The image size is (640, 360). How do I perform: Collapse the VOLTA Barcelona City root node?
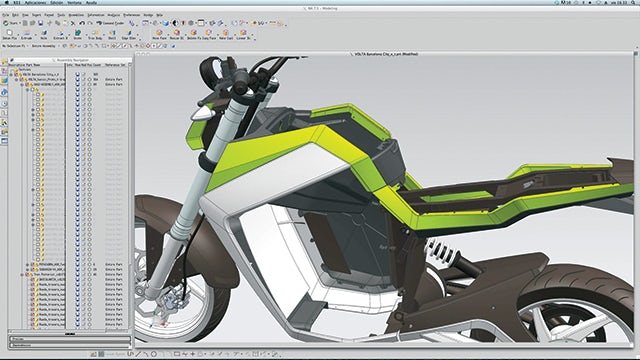pyautogui.click(x=11, y=75)
